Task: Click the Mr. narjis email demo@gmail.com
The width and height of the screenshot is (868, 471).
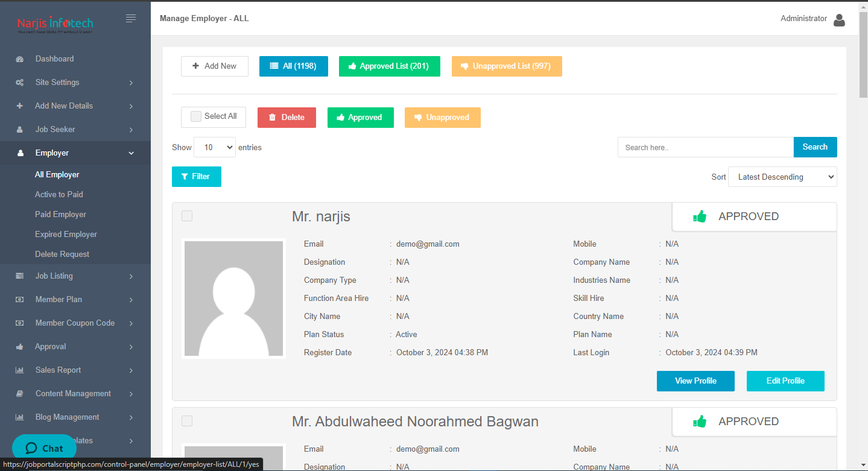Action: pyautogui.click(x=428, y=244)
